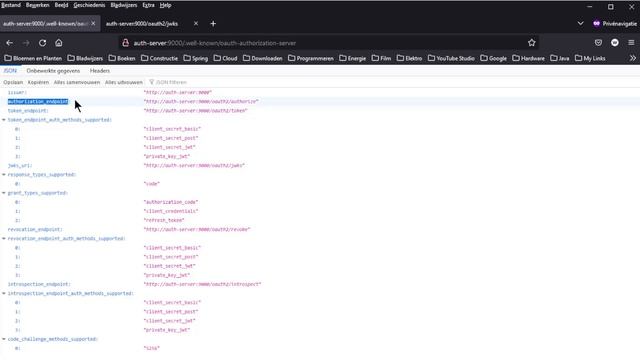Open Elektro bookmark folder
The image size is (640, 360).
[x=409, y=58]
